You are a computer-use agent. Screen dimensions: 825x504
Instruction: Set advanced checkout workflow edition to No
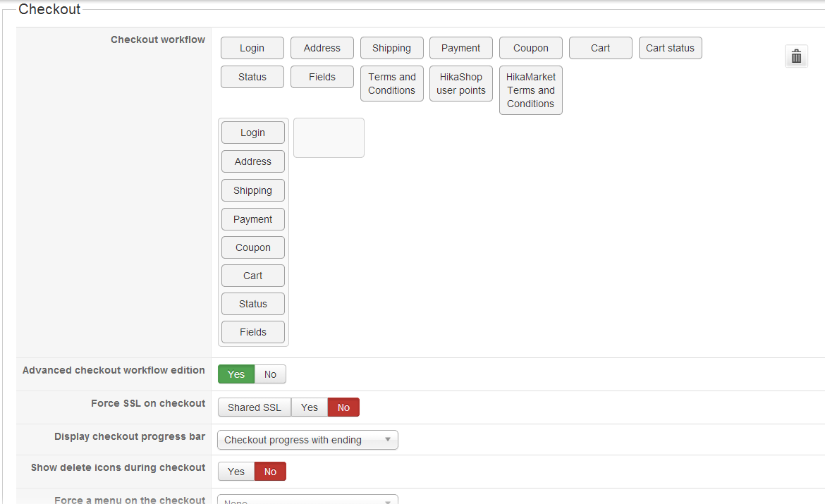pyautogui.click(x=270, y=374)
